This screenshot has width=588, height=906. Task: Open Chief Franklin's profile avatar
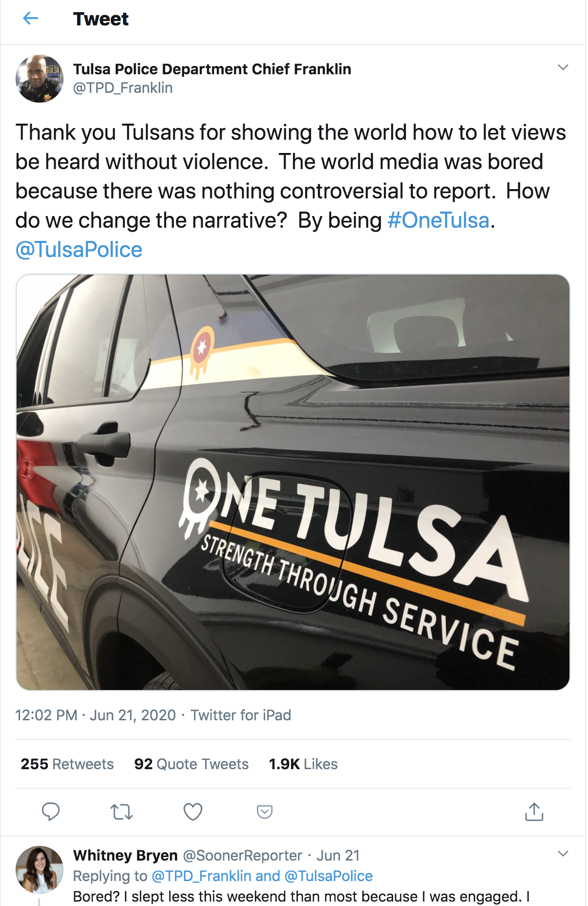(40, 79)
